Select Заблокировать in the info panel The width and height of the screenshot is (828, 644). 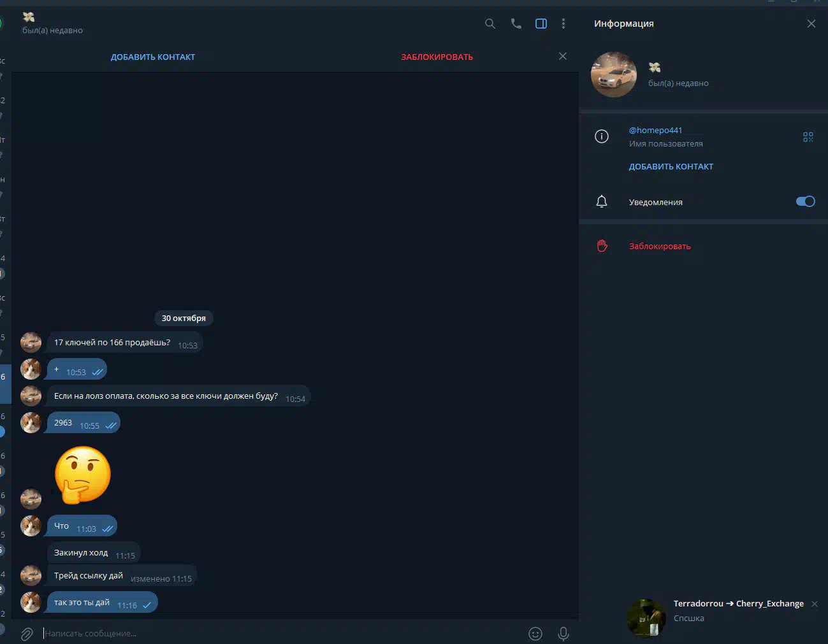(660, 246)
